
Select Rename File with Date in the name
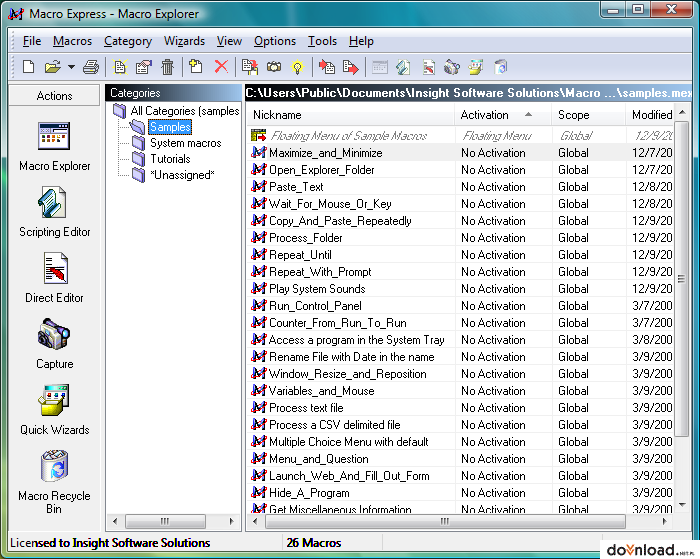[x=462, y=357]
